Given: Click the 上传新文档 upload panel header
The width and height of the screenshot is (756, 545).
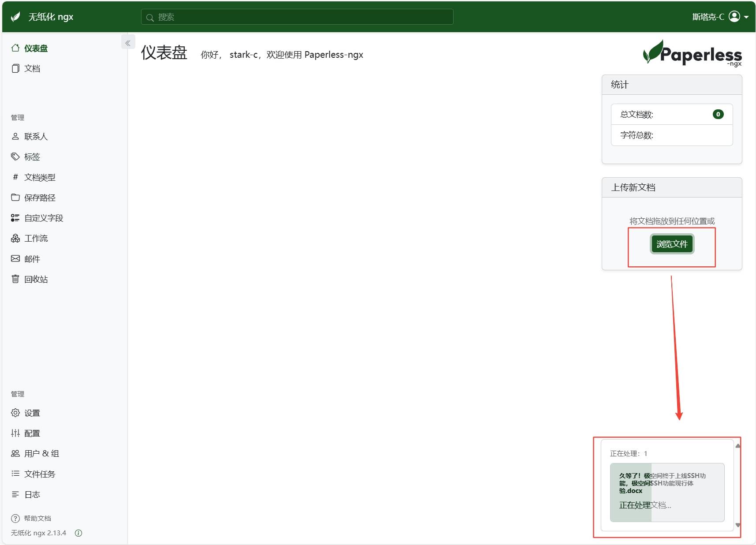Looking at the screenshot, I should pyautogui.click(x=672, y=187).
